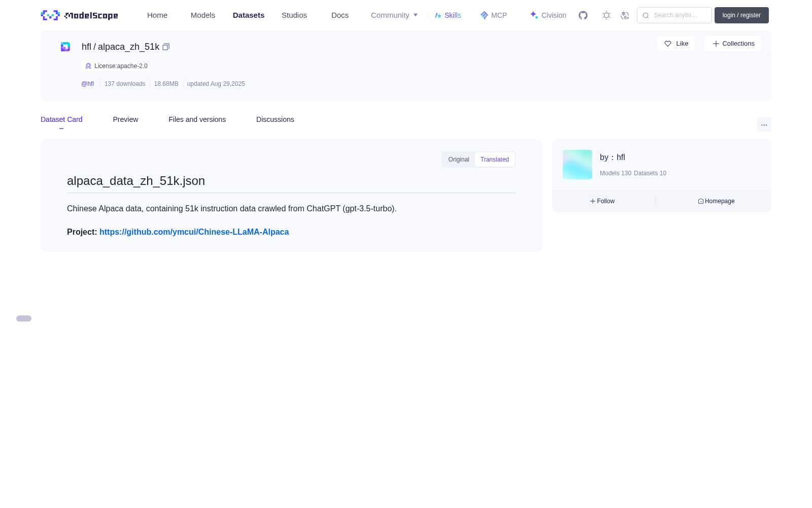The width and height of the screenshot is (812, 508).
Task: Copy dataset name with the copy icon
Action: [x=166, y=47]
